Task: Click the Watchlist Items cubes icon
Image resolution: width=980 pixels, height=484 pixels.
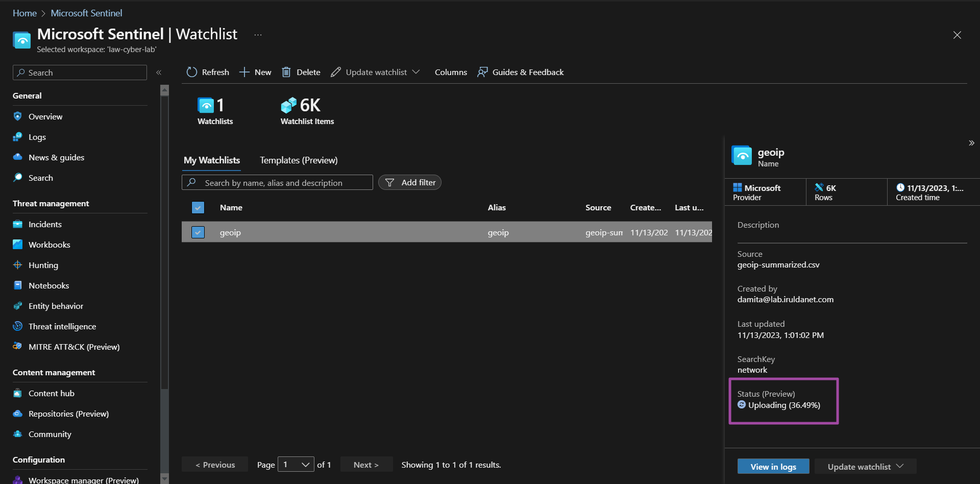Action: coord(288,105)
